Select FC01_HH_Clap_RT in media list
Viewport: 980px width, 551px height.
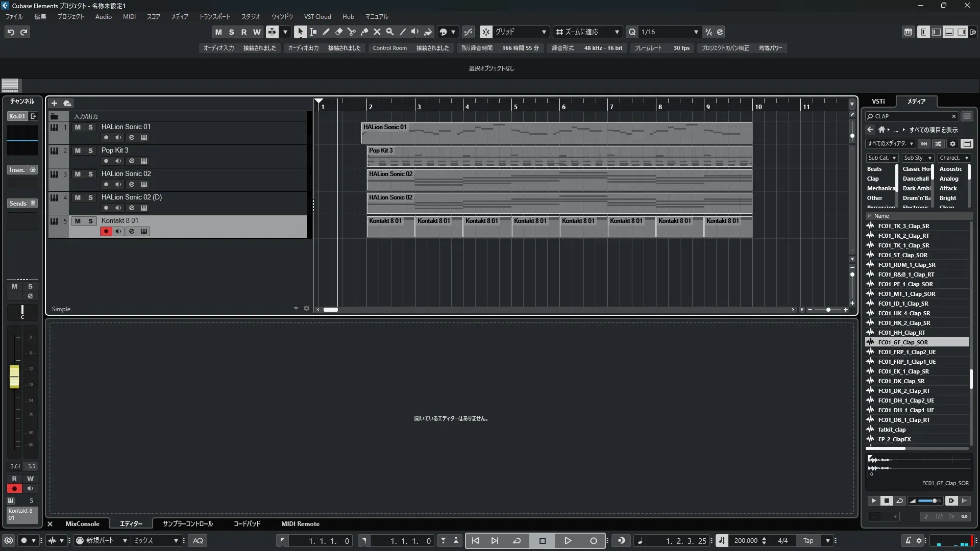tap(901, 333)
